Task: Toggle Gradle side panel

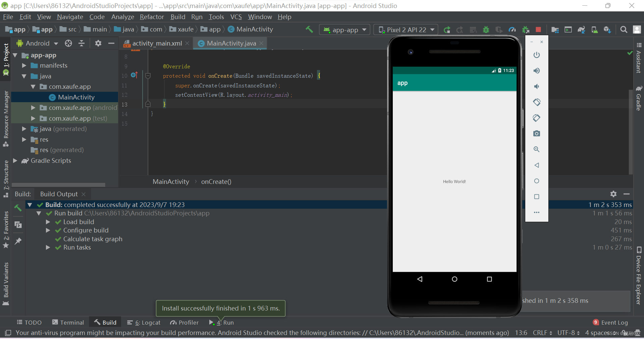Action: (x=639, y=98)
